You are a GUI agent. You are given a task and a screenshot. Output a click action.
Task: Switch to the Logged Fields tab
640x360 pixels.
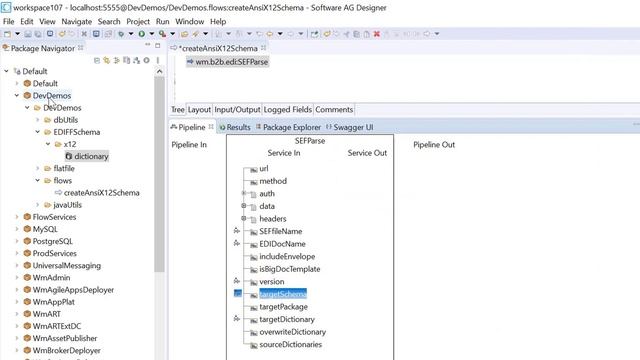point(288,109)
